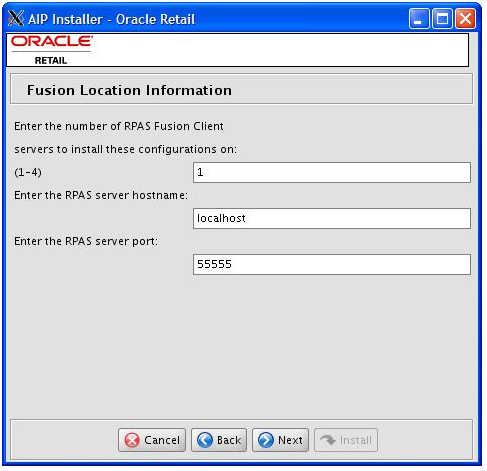Click the Fusion Location Information heading
Screen dimensions: 487x471
[x=129, y=90]
